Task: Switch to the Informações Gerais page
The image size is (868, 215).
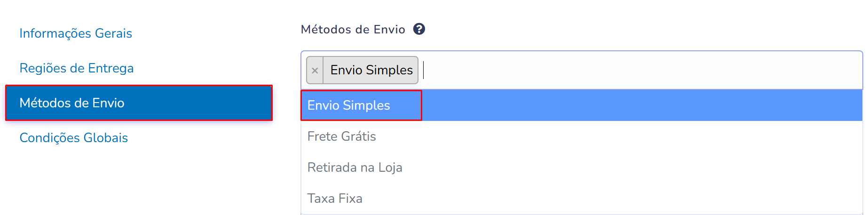Action: click(x=76, y=33)
